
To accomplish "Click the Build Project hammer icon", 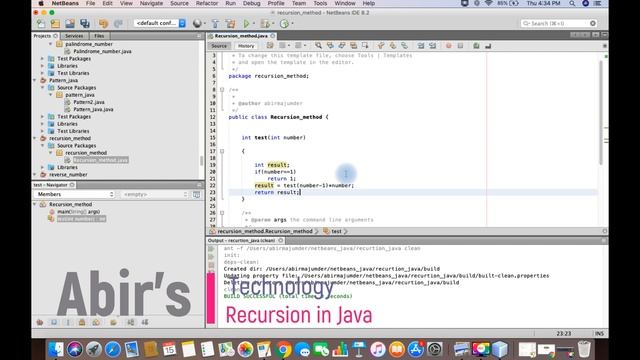I will point(216,24).
